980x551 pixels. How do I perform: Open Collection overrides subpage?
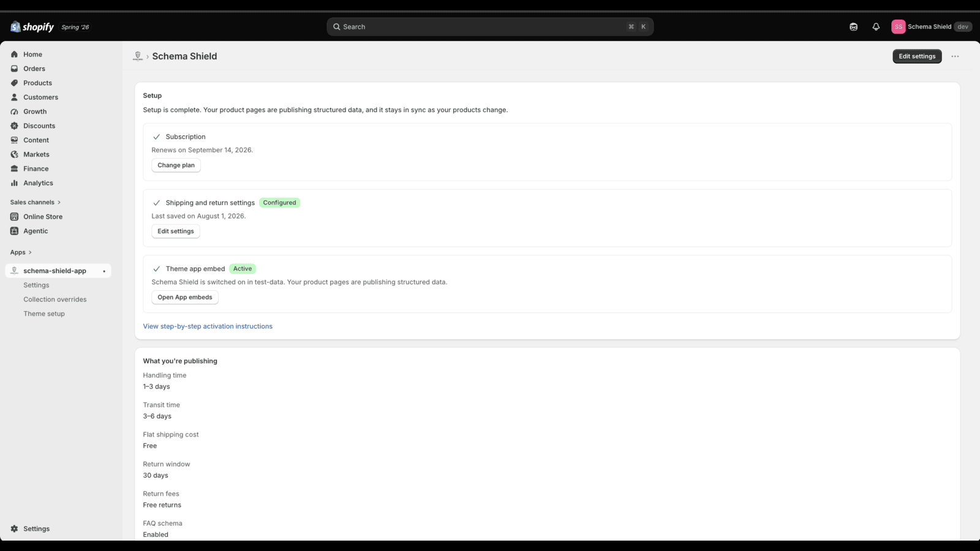[55, 299]
